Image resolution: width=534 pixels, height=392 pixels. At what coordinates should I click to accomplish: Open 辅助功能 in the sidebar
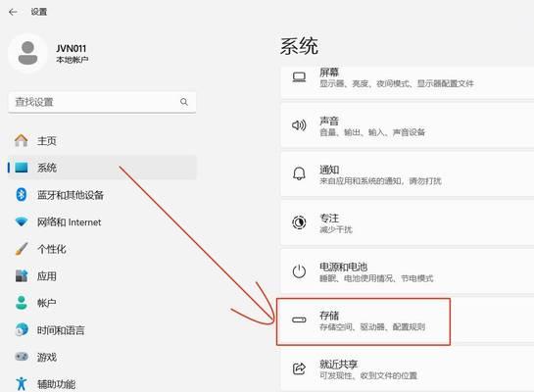(102, 384)
